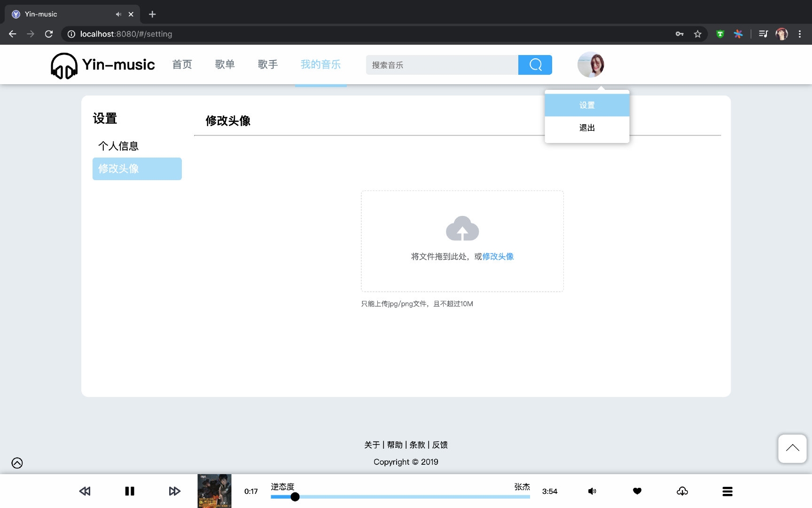The height and width of the screenshot is (508, 812).
Task: Click the song progress slider handle
Action: coord(295,497)
